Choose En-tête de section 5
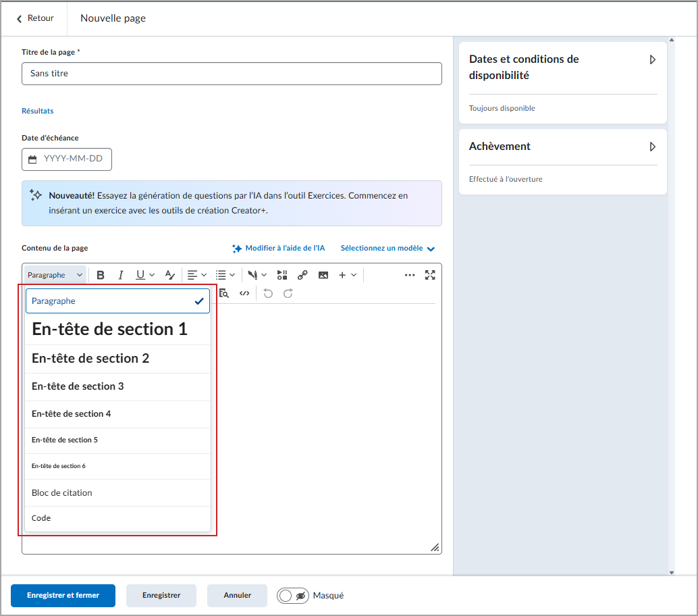This screenshot has width=698, height=616. pos(117,440)
